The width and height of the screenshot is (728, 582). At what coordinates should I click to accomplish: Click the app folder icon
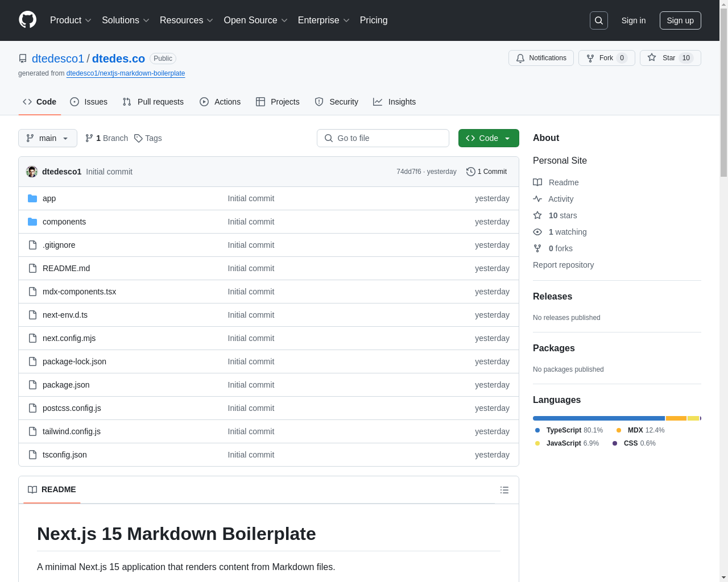click(32, 198)
